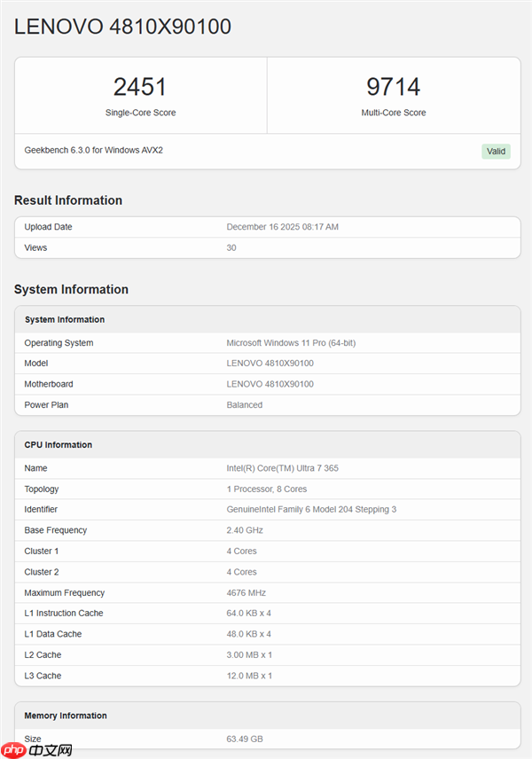Image resolution: width=532 pixels, height=759 pixels.
Task: Click the CPU Information table header
Action: tap(58, 444)
